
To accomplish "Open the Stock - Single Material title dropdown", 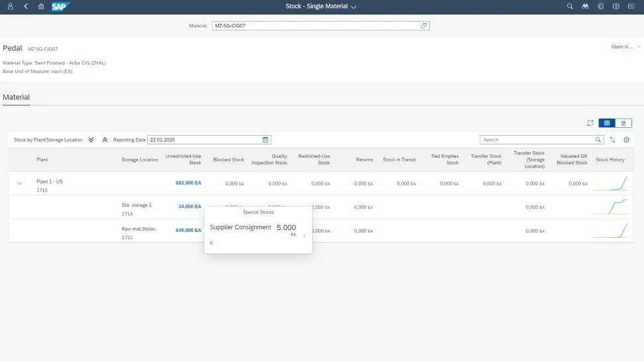I will pos(321,7).
